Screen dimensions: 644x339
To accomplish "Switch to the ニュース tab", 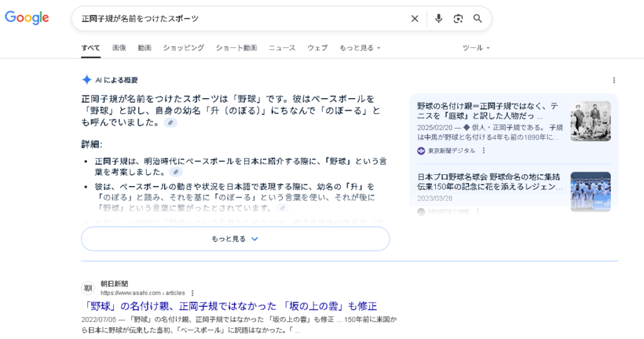I will [282, 48].
